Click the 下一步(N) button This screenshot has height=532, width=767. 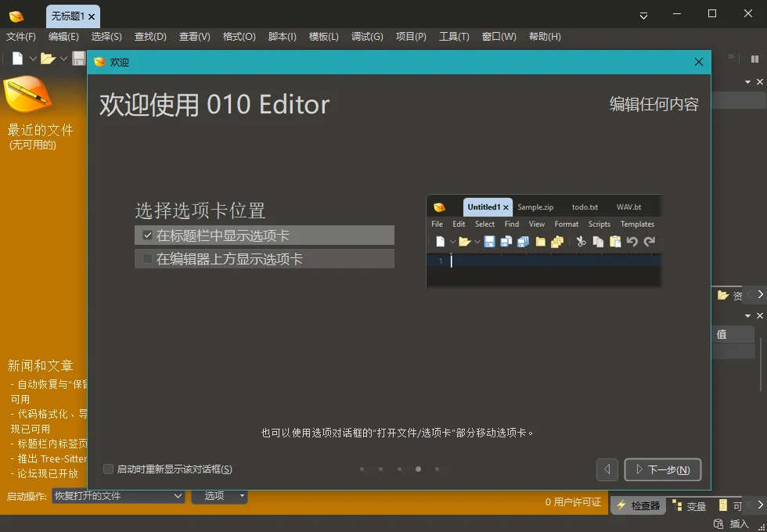(x=663, y=469)
